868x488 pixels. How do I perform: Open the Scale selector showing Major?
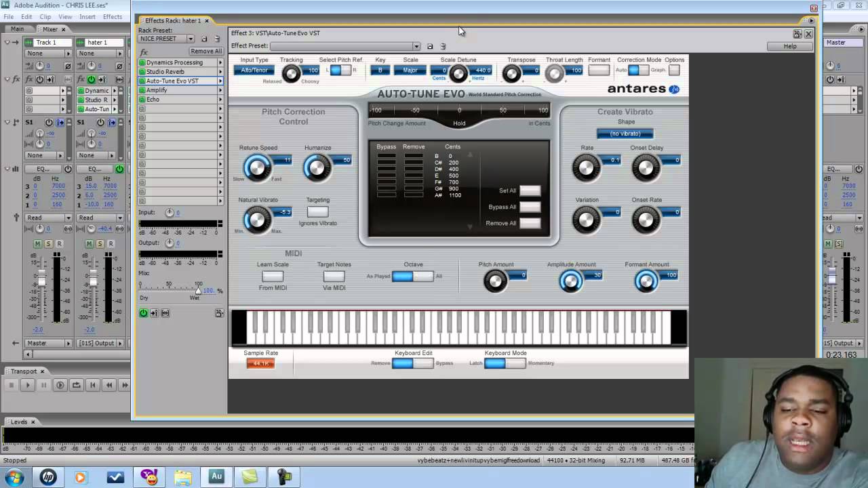coord(410,70)
